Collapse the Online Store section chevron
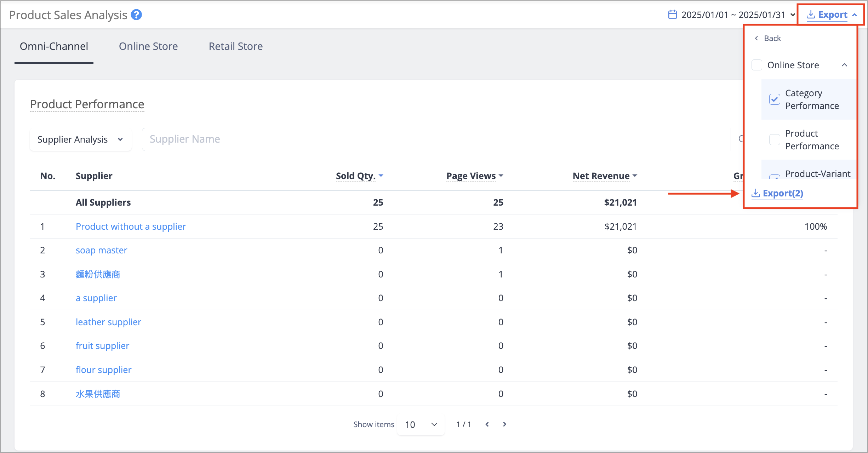The height and width of the screenshot is (453, 868). (844, 65)
